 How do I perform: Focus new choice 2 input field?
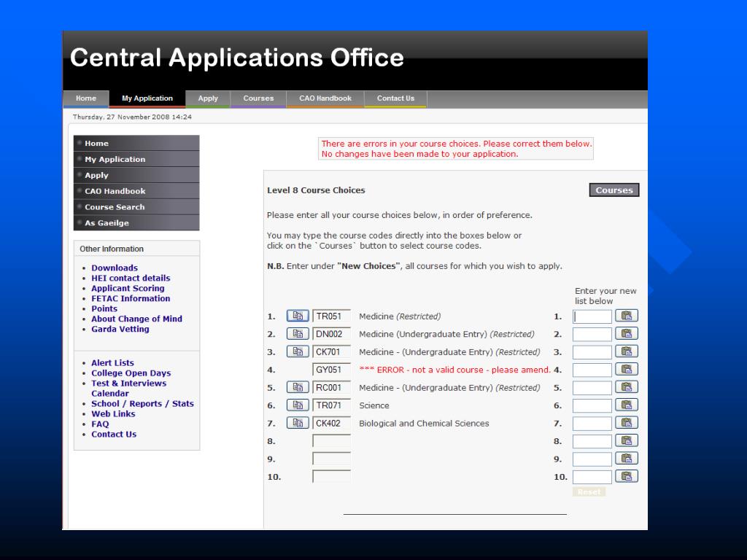coord(592,334)
